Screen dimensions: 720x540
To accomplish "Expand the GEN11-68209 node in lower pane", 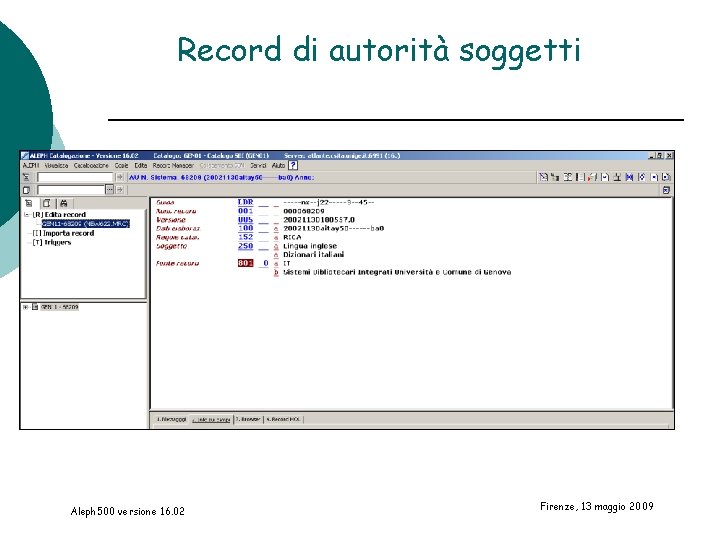I will [x=26, y=307].
